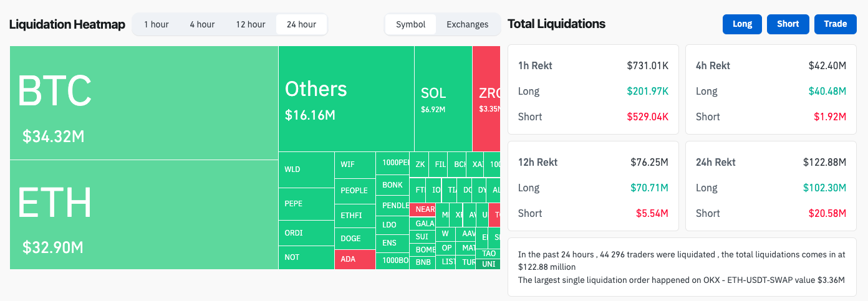Click 4h Long value $40.48M

827,91
